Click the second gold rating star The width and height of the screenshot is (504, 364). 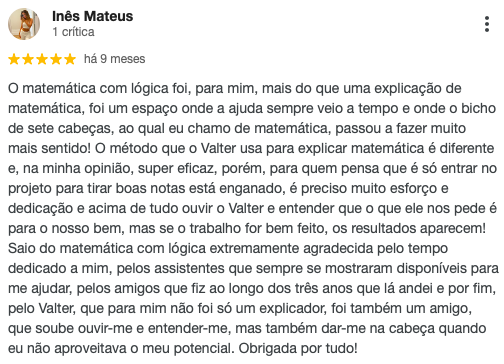(28, 59)
